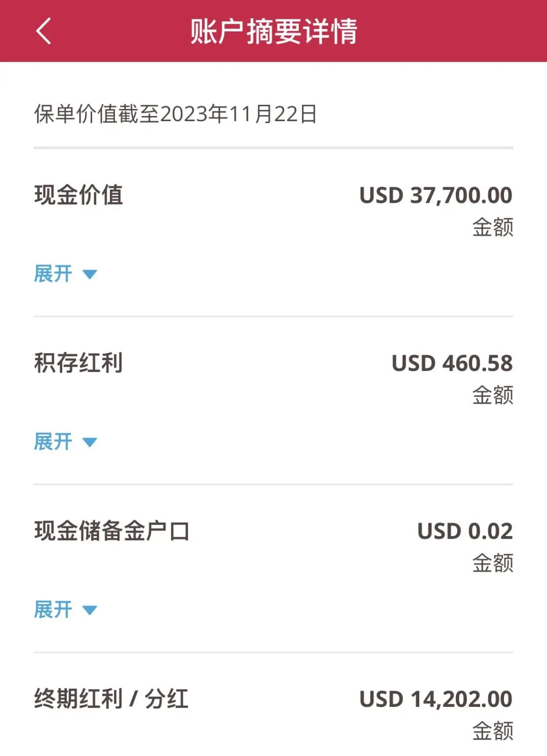This screenshot has height=756, width=547.
Task: Expand 积存红利 details via 展开 text
Action: click(x=53, y=442)
